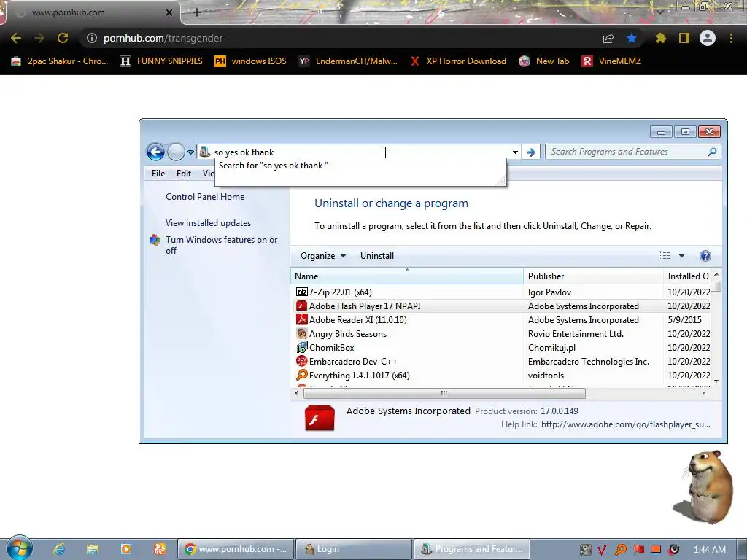
Task: Open the Edit menu
Action: (x=183, y=174)
